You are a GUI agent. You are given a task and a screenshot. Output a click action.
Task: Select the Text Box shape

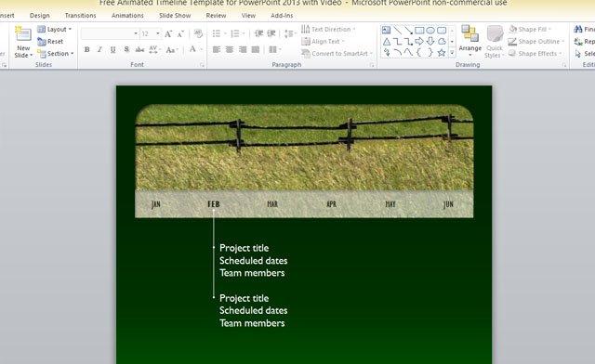(387, 31)
